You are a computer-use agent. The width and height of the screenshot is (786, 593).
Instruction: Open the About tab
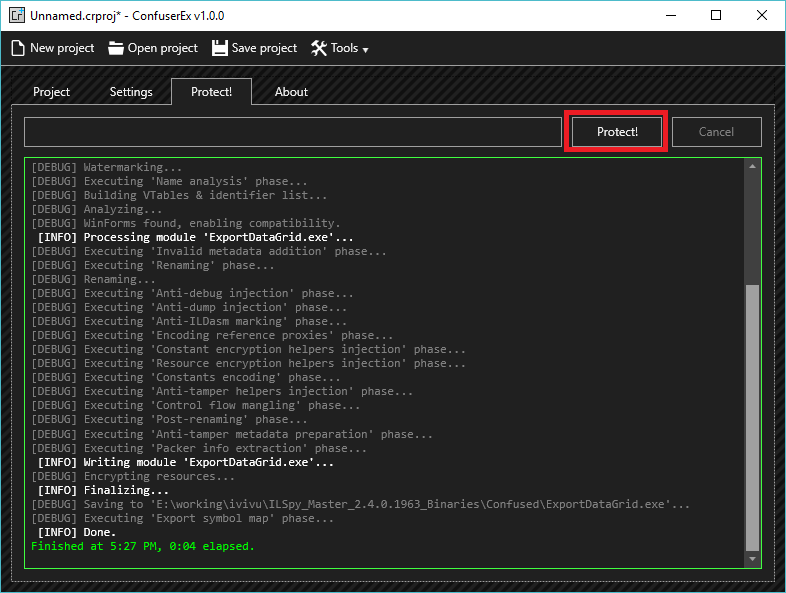pyautogui.click(x=291, y=92)
